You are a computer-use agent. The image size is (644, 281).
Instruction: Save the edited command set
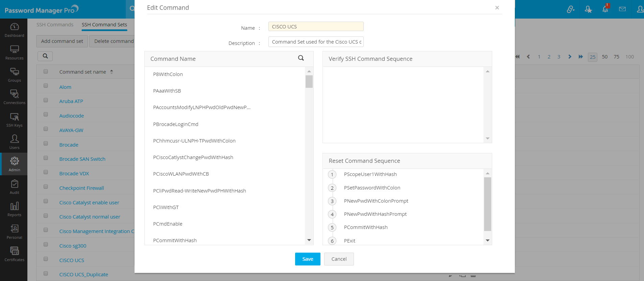click(x=307, y=259)
